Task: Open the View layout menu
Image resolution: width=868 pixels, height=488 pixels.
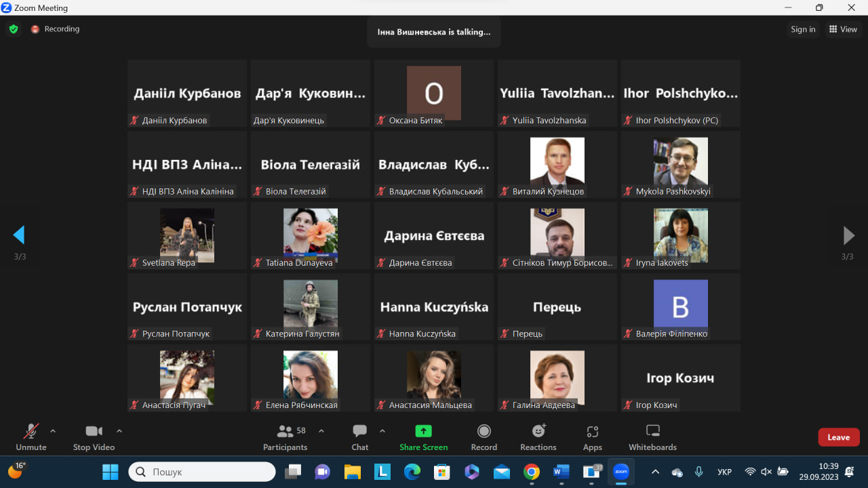Action: 843,29
